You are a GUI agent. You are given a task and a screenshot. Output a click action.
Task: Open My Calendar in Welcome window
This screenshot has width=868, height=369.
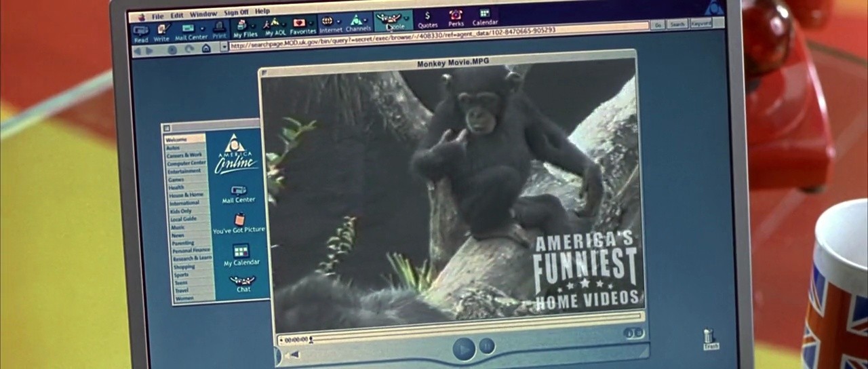point(241,255)
